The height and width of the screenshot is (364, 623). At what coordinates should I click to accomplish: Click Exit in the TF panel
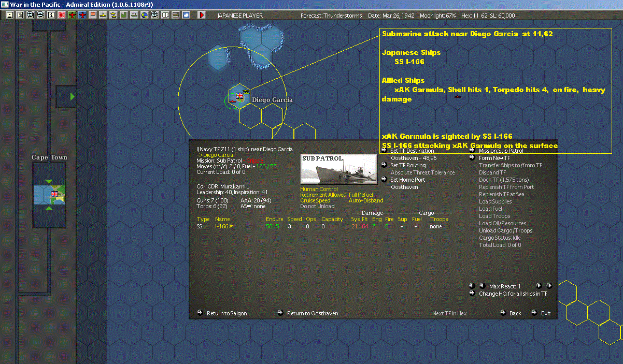(546, 313)
